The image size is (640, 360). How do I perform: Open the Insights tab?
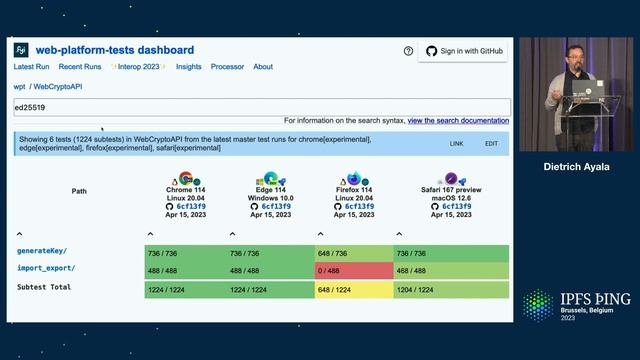(189, 67)
